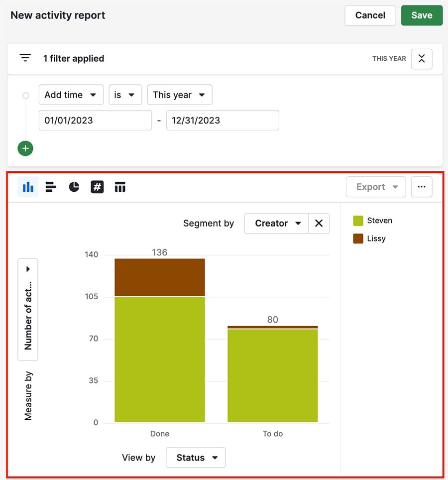Open the This year time period dropdown
This screenshot has height=480, width=448.
pos(180,95)
